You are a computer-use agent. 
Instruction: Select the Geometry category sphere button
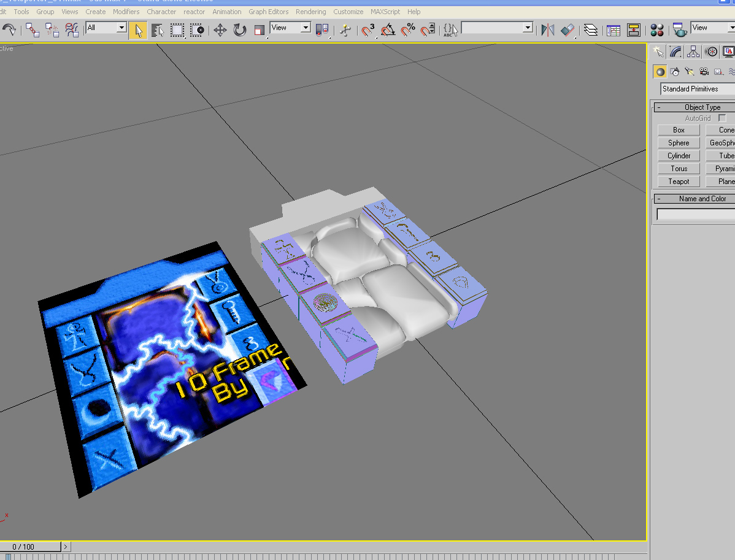pos(660,72)
